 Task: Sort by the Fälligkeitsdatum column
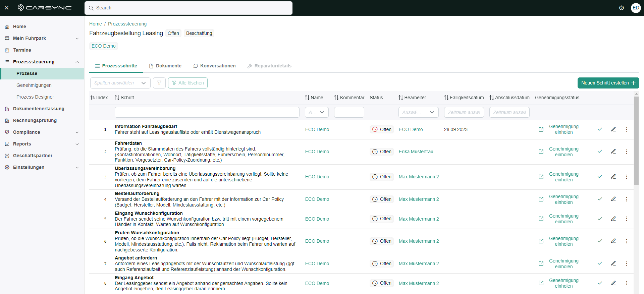tap(446, 98)
